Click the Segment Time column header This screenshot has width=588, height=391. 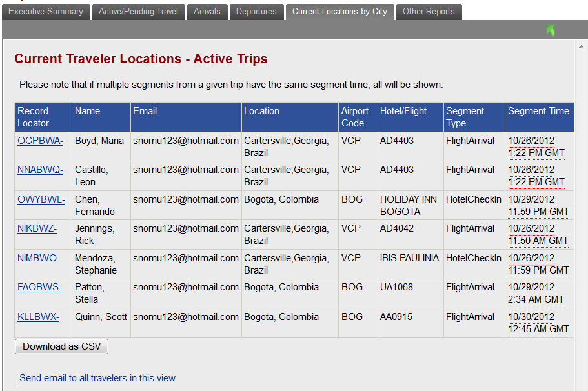click(538, 111)
